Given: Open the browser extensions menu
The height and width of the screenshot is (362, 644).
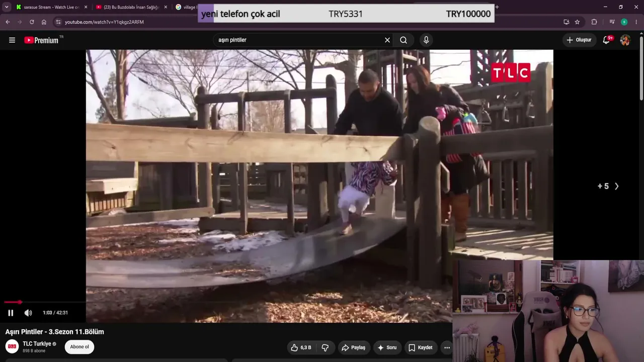Looking at the screenshot, I should [x=594, y=22].
